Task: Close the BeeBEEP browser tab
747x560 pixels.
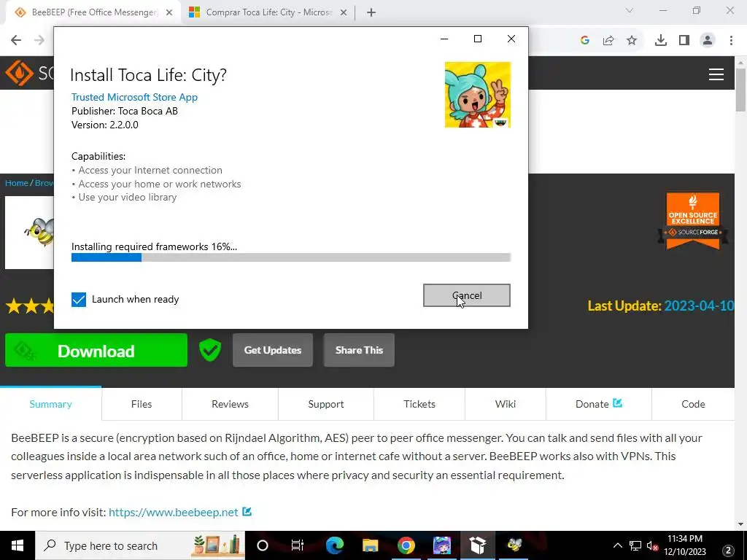Action: (169, 13)
